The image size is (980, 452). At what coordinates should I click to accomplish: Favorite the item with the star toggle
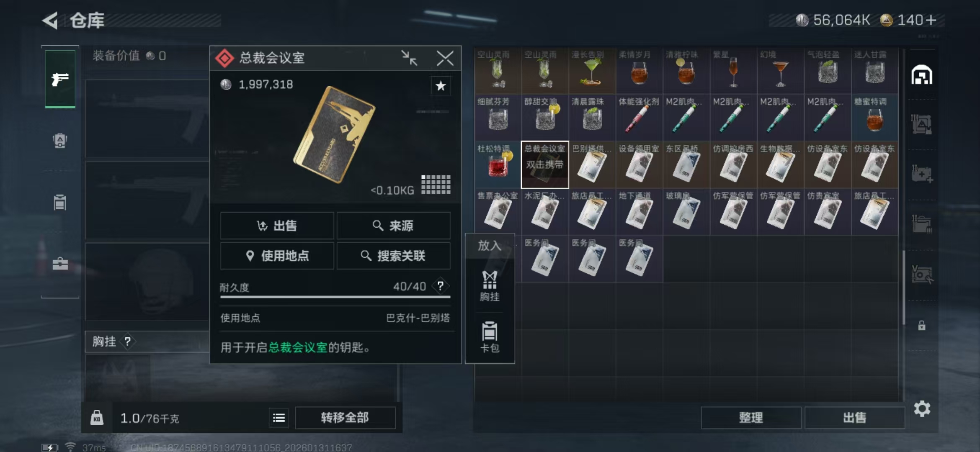click(441, 86)
